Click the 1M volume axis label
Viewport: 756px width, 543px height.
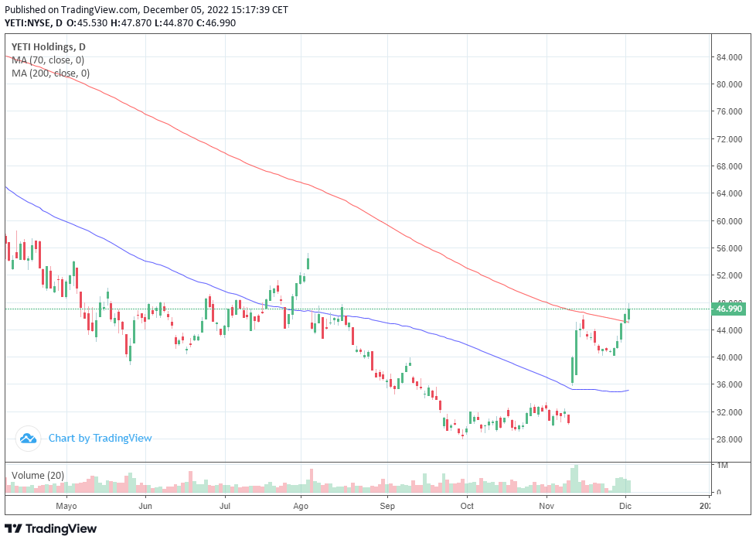pyautogui.click(x=722, y=466)
